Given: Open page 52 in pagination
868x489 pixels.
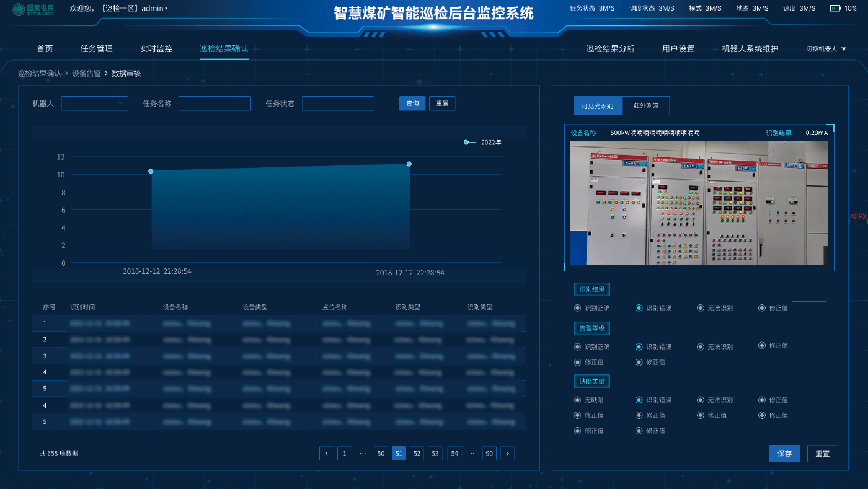Looking at the screenshot, I should click(x=417, y=454).
